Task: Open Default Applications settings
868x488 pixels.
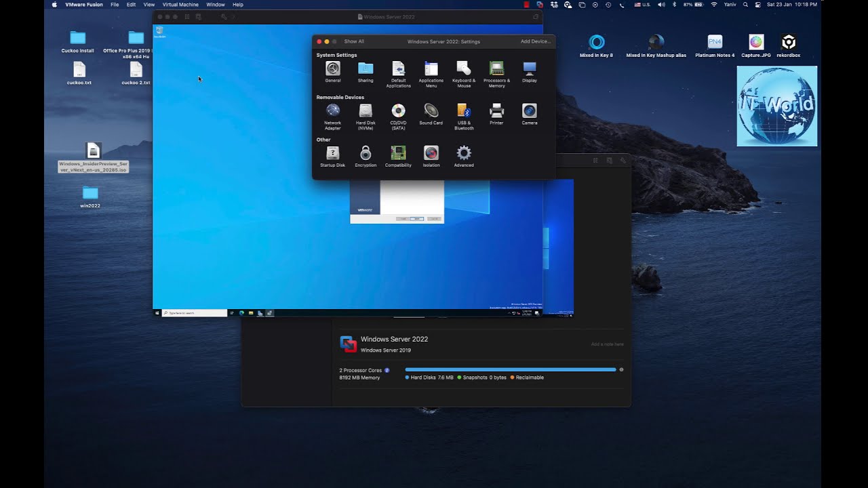Action: (x=399, y=68)
